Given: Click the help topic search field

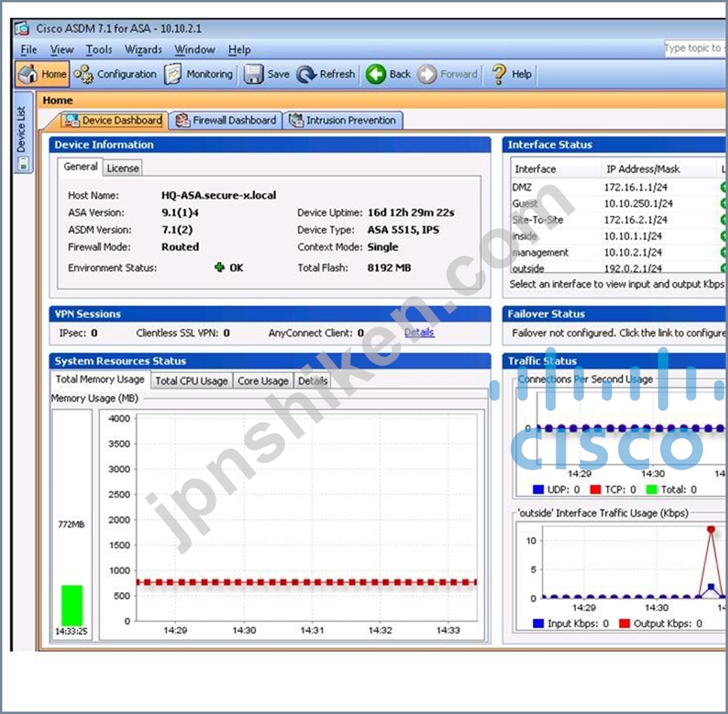Looking at the screenshot, I should [x=696, y=48].
